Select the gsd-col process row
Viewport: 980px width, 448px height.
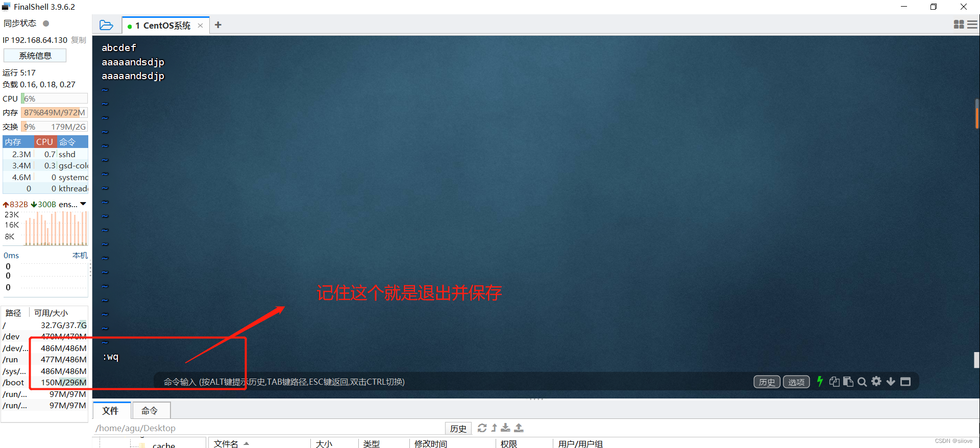(x=45, y=165)
